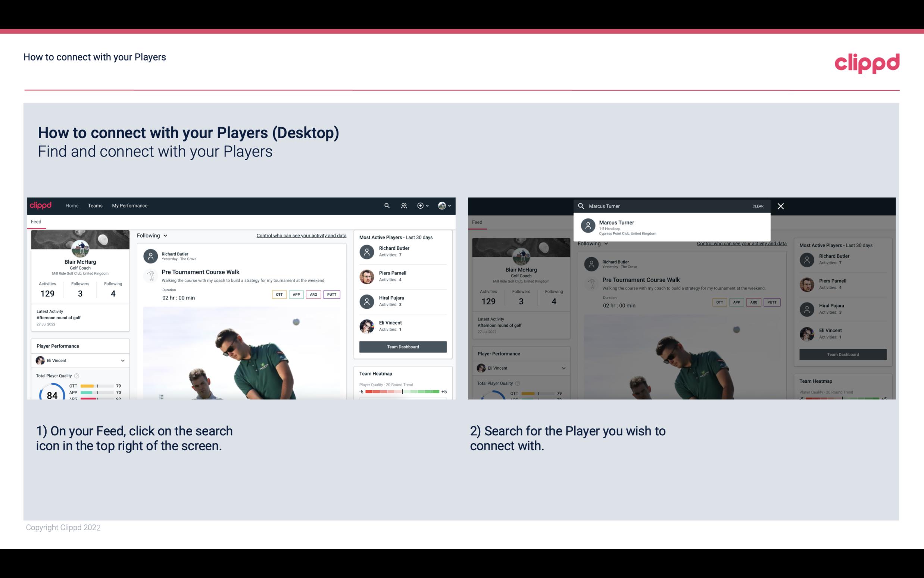Screen dimensions: 924x578
Task: Click the Clippd search icon
Action: point(386,205)
